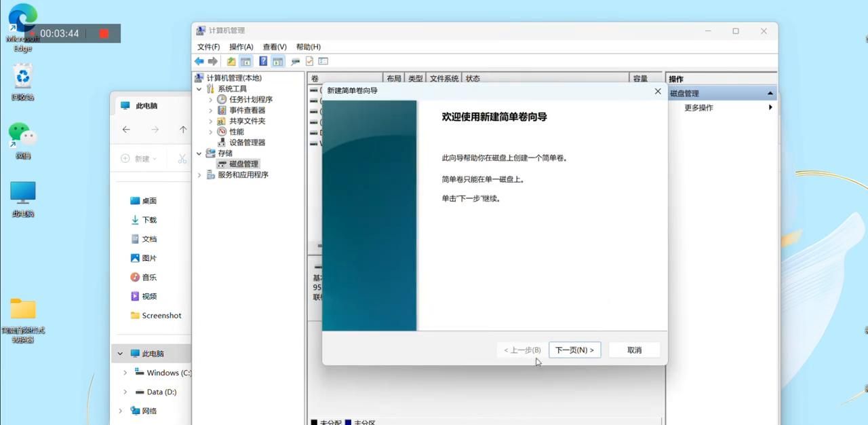Open the 操作(A) menu
Screen dimensions: 868x425
tap(240, 46)
